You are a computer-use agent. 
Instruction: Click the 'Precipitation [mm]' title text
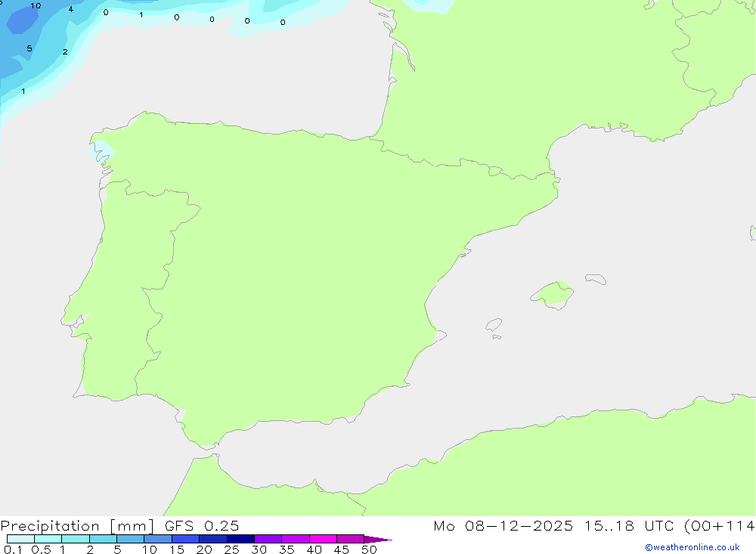tap(77, 526)
